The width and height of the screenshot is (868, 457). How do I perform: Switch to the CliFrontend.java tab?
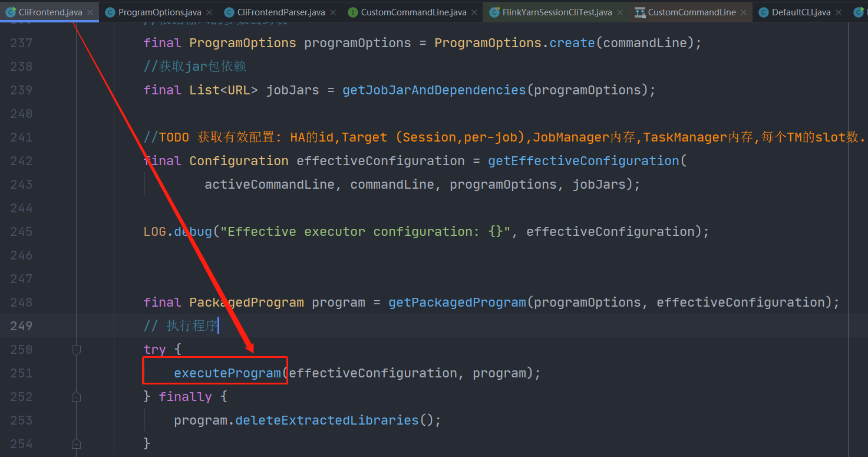pyautogui.click(x=49, y=12)
